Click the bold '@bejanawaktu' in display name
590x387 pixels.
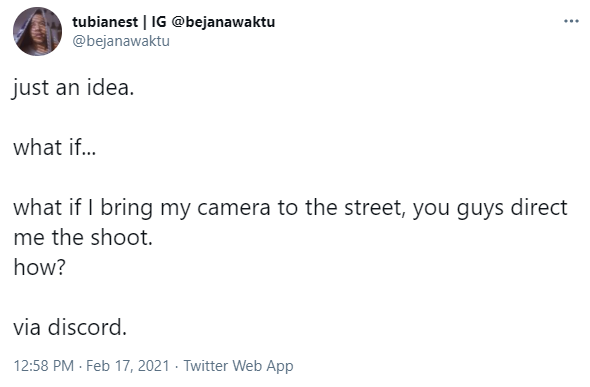coord(223,22)
